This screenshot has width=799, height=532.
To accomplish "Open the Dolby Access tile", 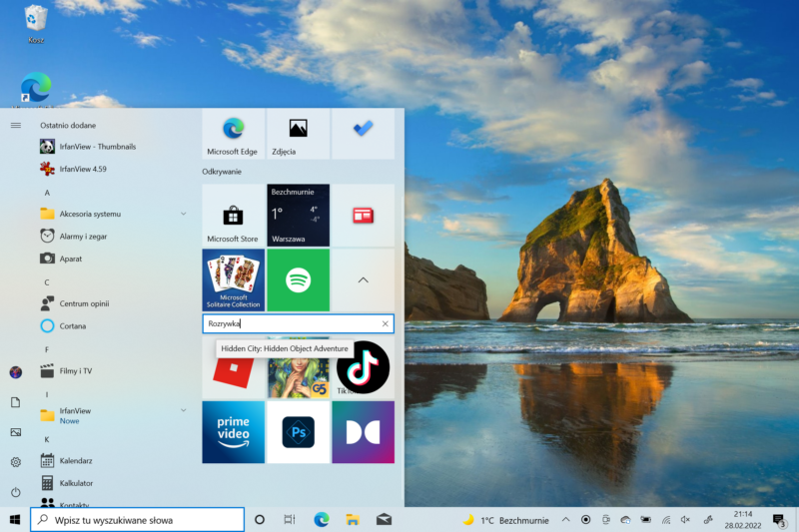I will 363,432.
